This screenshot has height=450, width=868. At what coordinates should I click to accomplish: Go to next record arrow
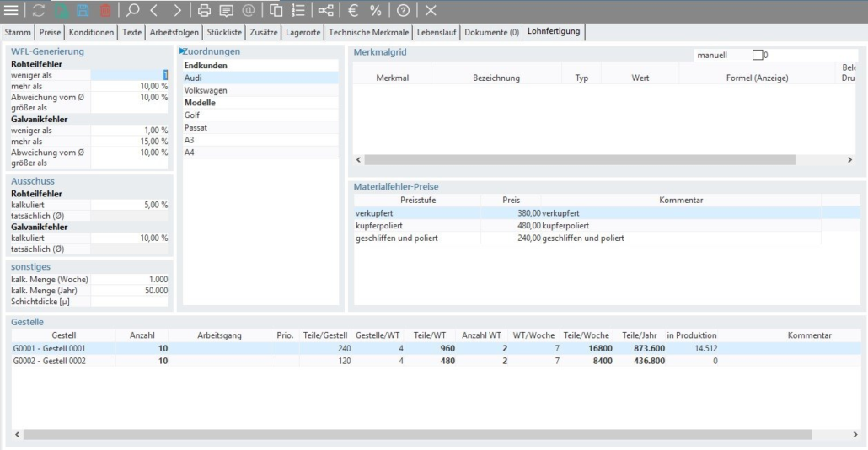tap(178, 11)
